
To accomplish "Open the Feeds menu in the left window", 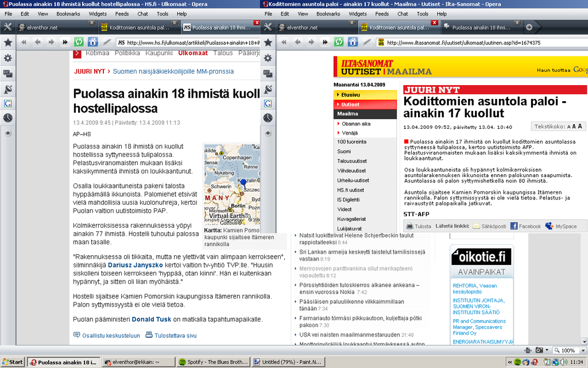I will click(122, 14).
